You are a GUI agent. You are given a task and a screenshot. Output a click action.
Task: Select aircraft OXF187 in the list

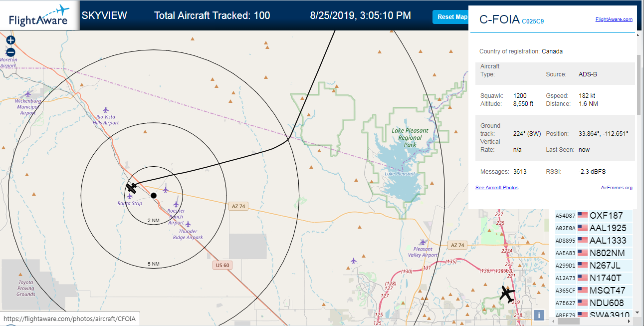pyautogui.click(x=594, y=216)
